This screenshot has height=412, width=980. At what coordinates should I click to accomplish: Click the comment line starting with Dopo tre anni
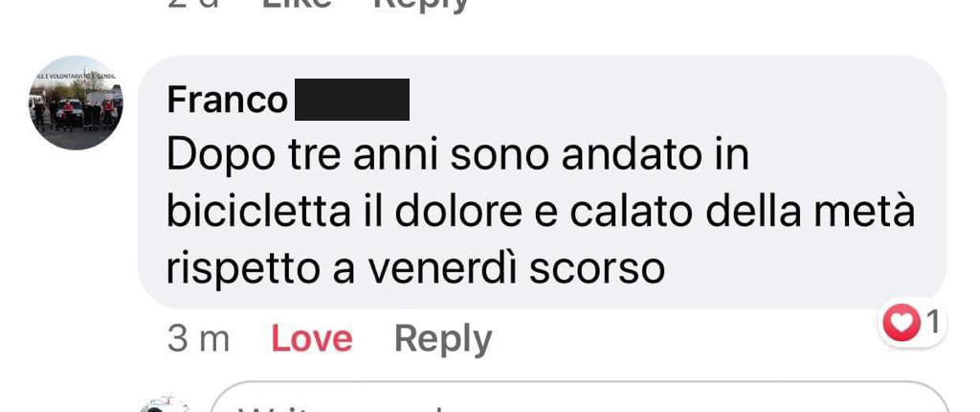(457, 156)
